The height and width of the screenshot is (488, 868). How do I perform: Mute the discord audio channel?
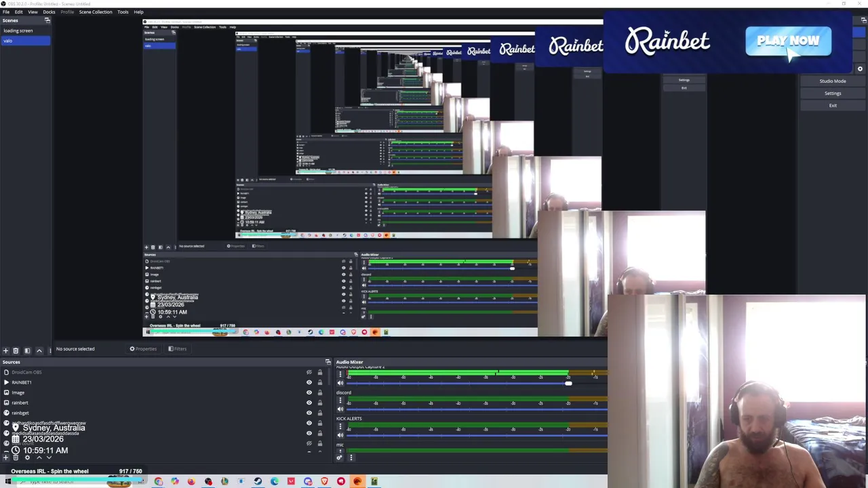(x=340, y=409)
